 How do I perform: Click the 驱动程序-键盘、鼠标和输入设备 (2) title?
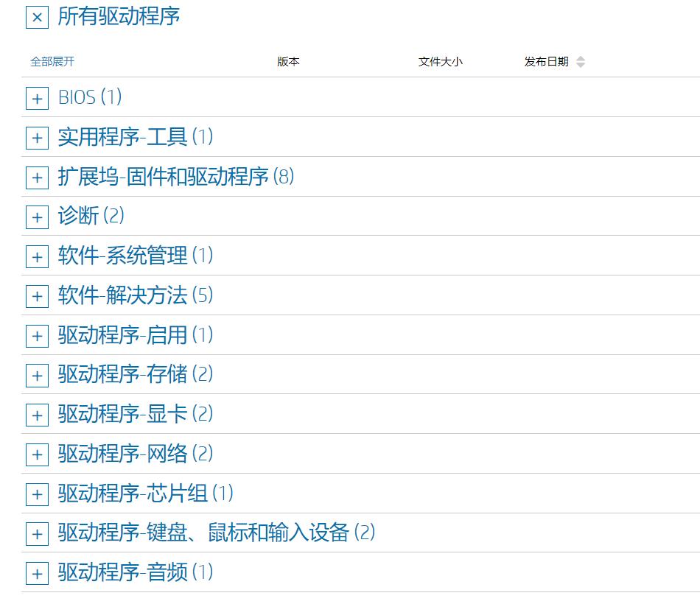[x=217, y=533]
